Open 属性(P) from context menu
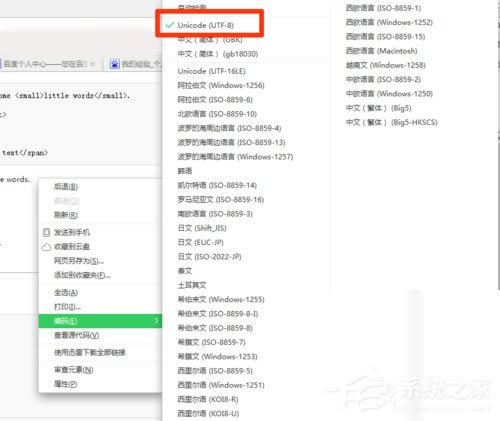The width and height of the screenshot is (500, 421). point(65,384)
